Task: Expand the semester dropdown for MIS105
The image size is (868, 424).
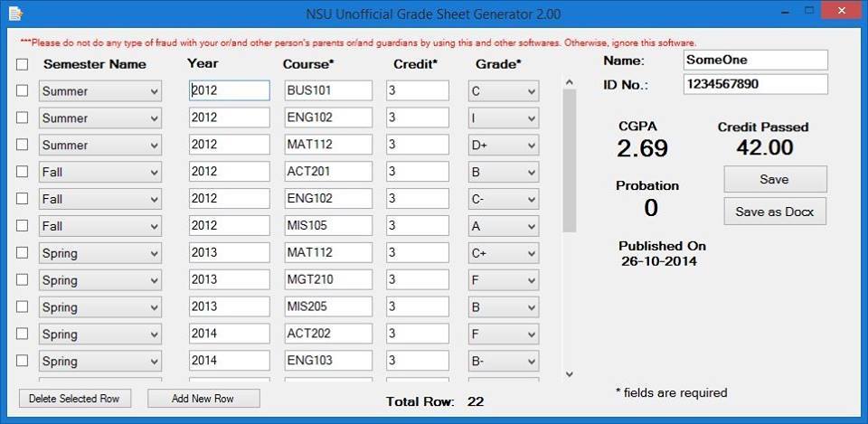Action: click(100, 226)
